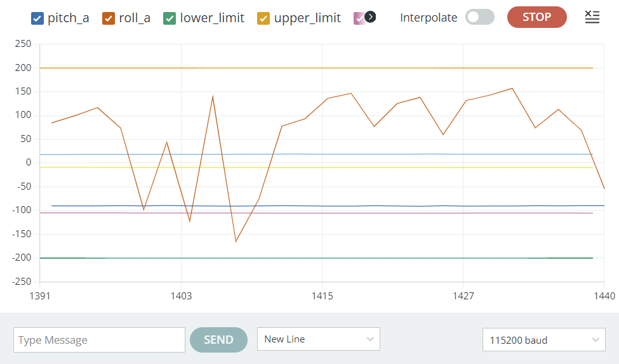Click the pitch_a legend label
Screen dimensions: 619x364
[x=69, y=18]
